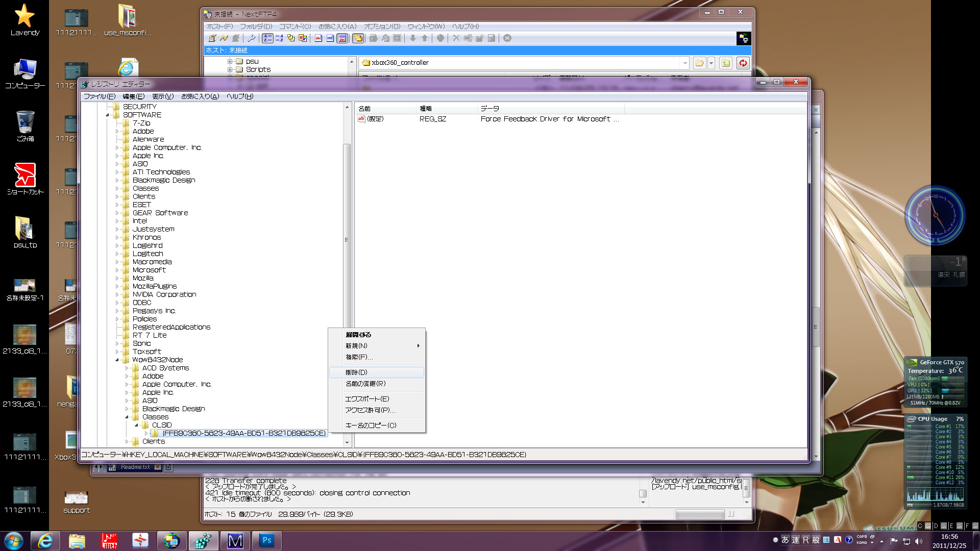Collapse the CLSID registry key
Image resolution: width=980 pixels, height=551 pixels.
[x=137, y=425]
